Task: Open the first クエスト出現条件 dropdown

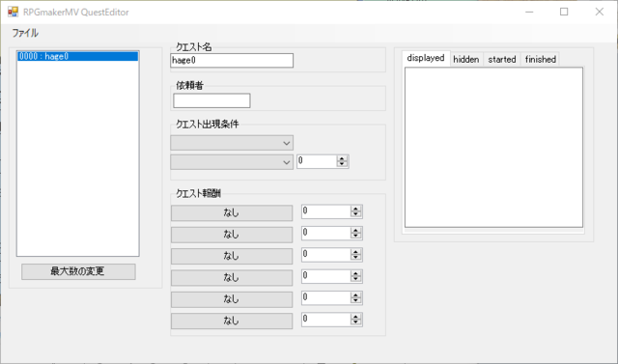Action: click(232, 143)
